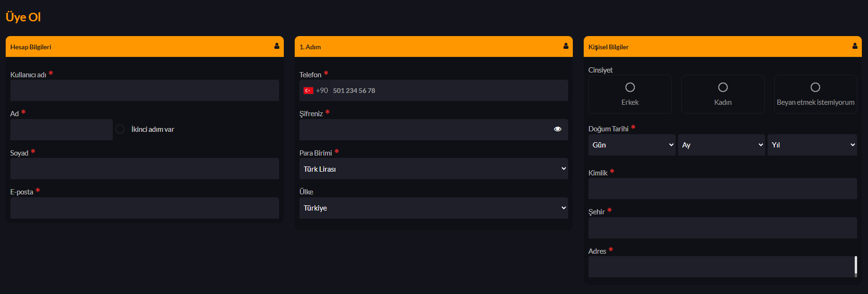Open the Para Birimi currency dropdown

point(434,169)
